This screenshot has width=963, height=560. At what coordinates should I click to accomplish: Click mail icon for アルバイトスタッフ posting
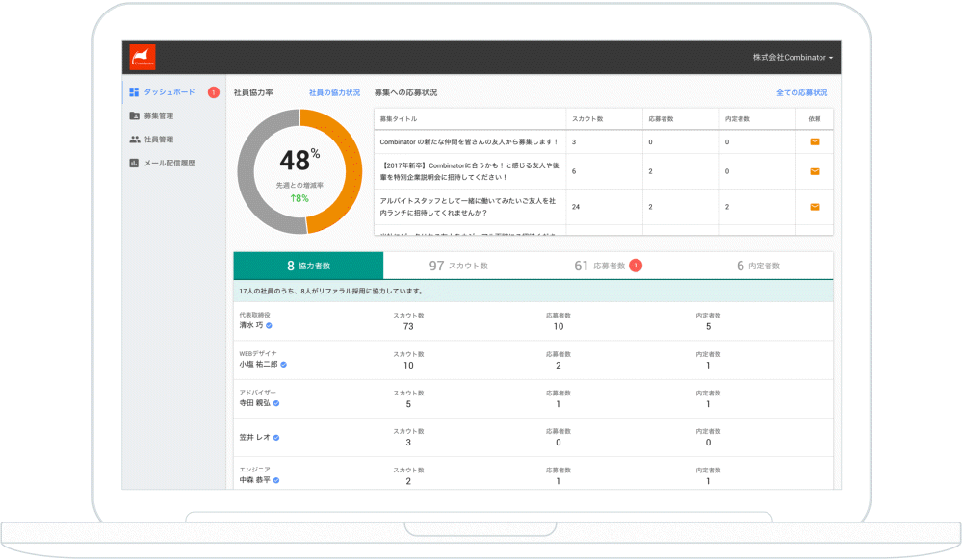point(814,207)
